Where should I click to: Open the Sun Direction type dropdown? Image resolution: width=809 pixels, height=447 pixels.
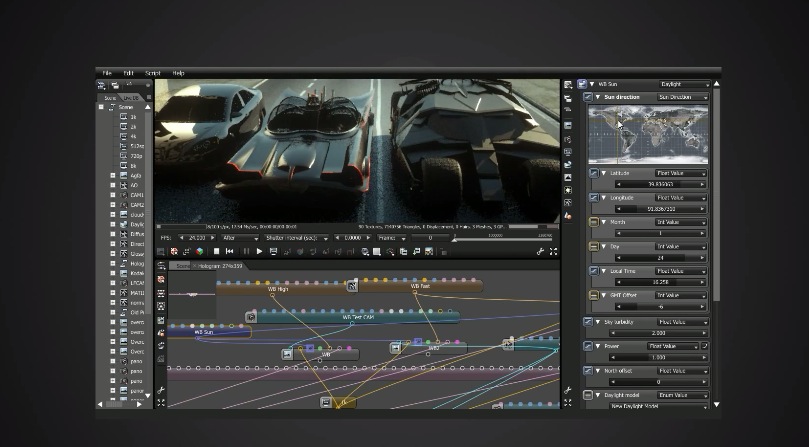(x=683, y=97)
